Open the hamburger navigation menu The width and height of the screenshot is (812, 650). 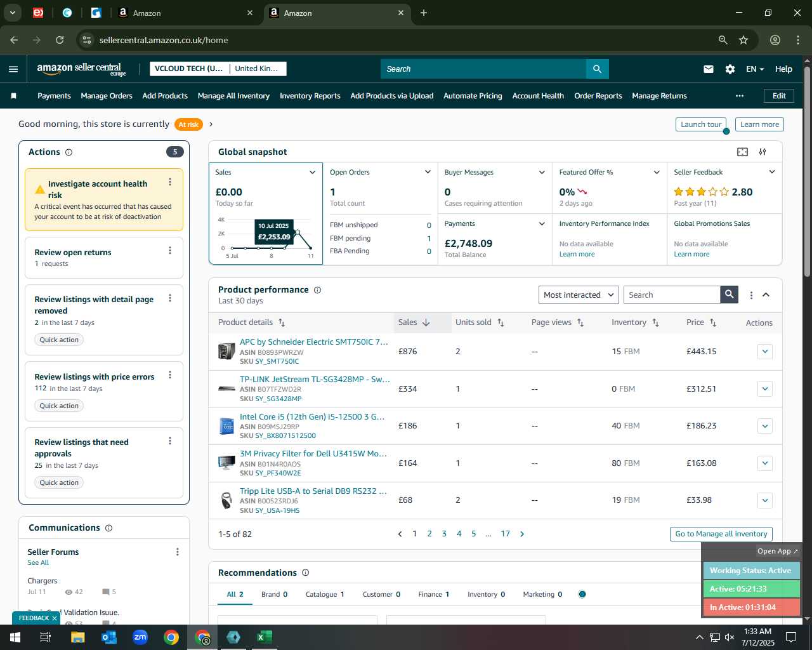(x=13, y=69)
